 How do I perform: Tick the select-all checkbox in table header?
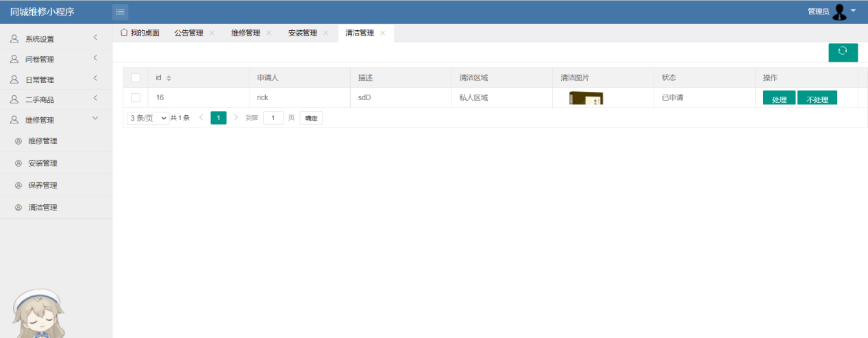(136, 77)
